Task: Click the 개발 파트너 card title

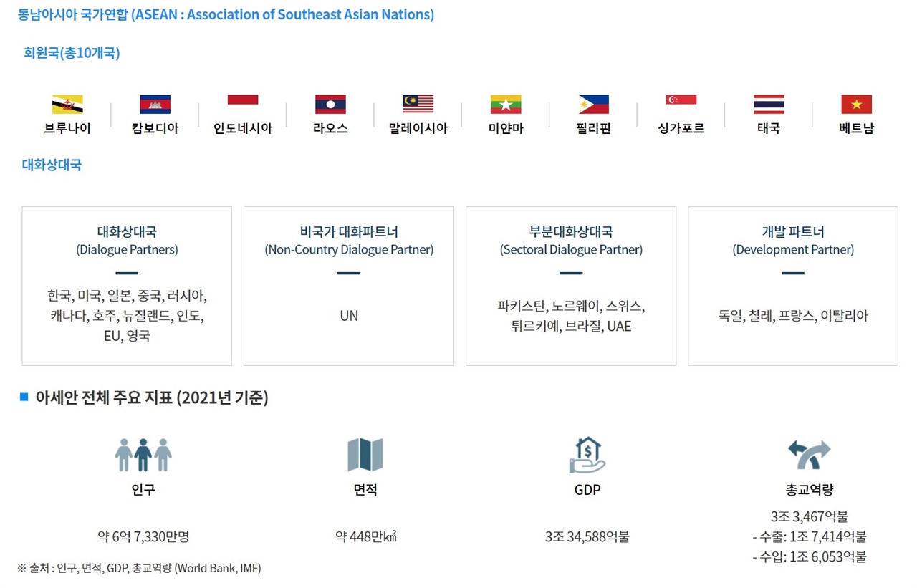Action: coord(793,232)
